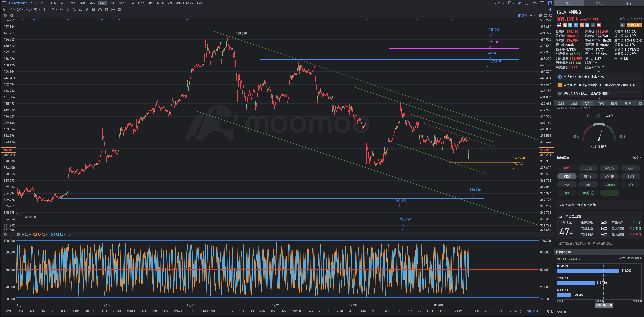Select the RSI(24) indicator button
The image size is (644, 317).
pos(609,185)
